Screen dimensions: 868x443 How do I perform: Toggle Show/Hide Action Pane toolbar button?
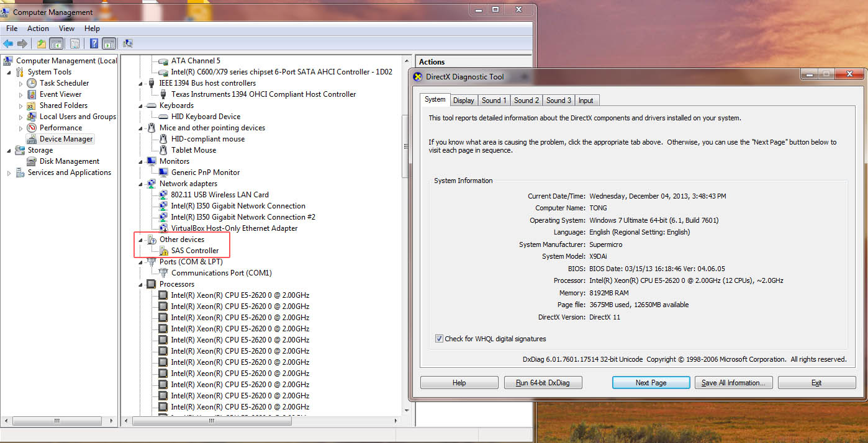click(109, 43)
